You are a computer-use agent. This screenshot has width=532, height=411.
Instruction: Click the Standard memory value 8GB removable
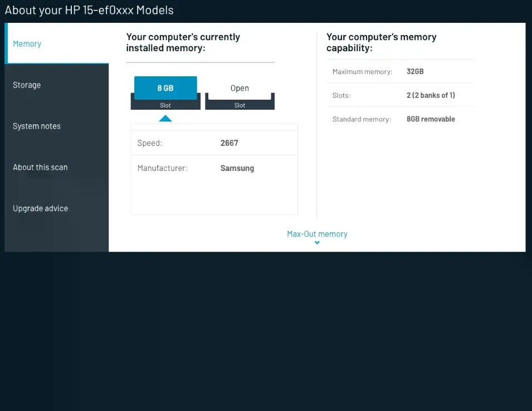[431, 119]
